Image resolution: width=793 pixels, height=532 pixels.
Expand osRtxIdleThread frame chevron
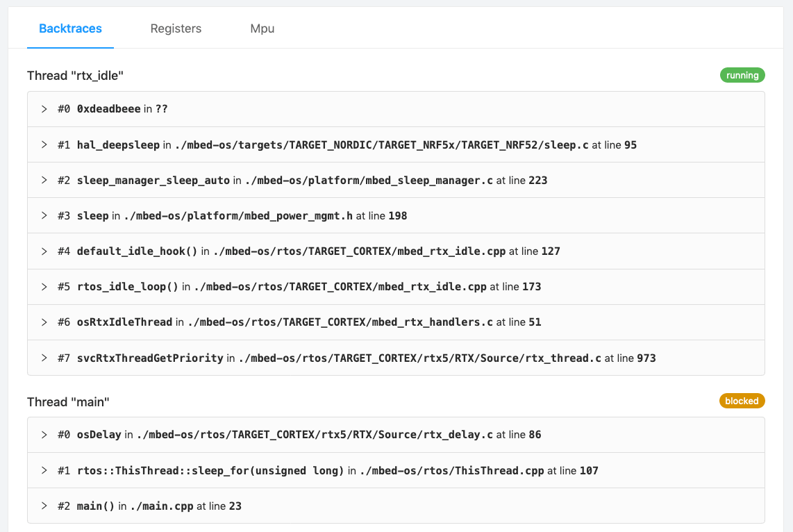coord(44,322)
